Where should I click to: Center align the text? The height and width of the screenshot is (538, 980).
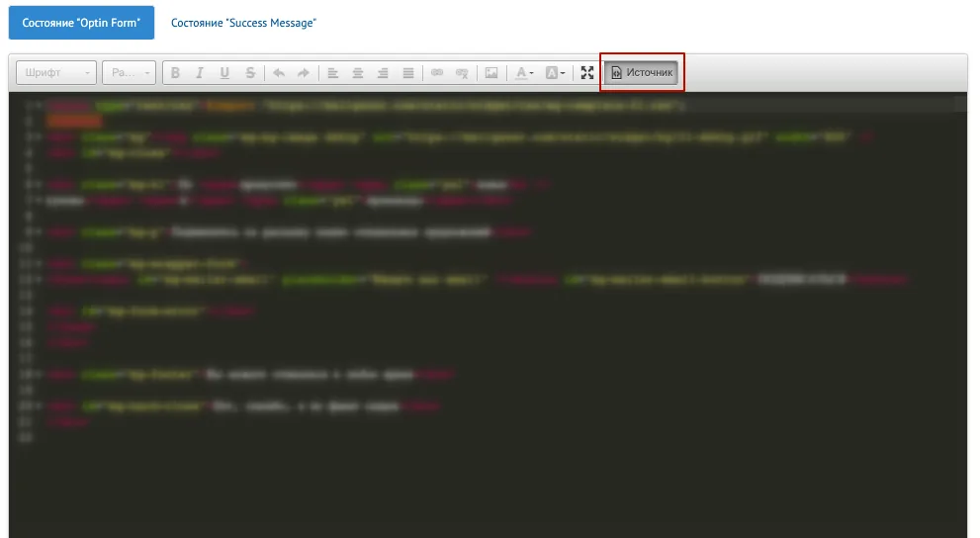point(358,73)
